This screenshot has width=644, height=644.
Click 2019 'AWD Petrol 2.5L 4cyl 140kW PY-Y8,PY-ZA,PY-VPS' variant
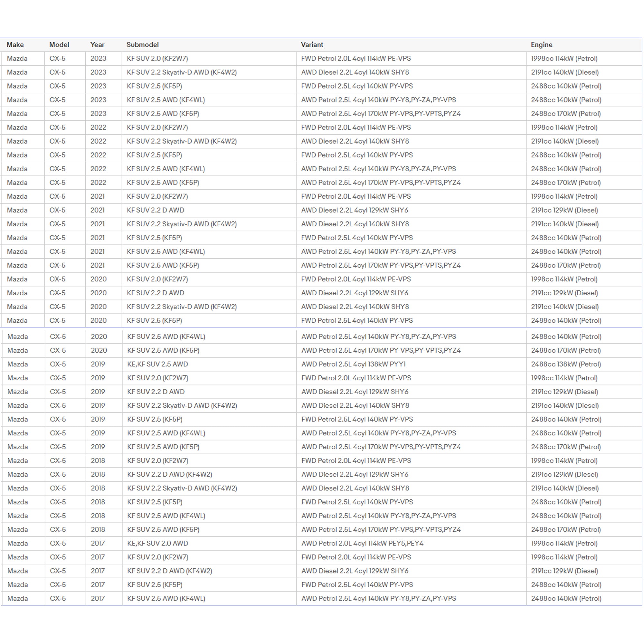click(x=379, y=433)
